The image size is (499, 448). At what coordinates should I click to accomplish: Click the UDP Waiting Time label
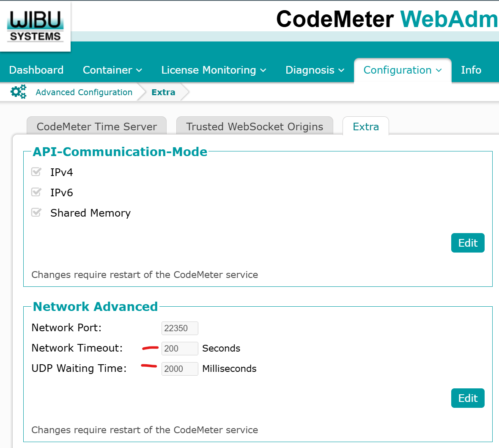79,368
